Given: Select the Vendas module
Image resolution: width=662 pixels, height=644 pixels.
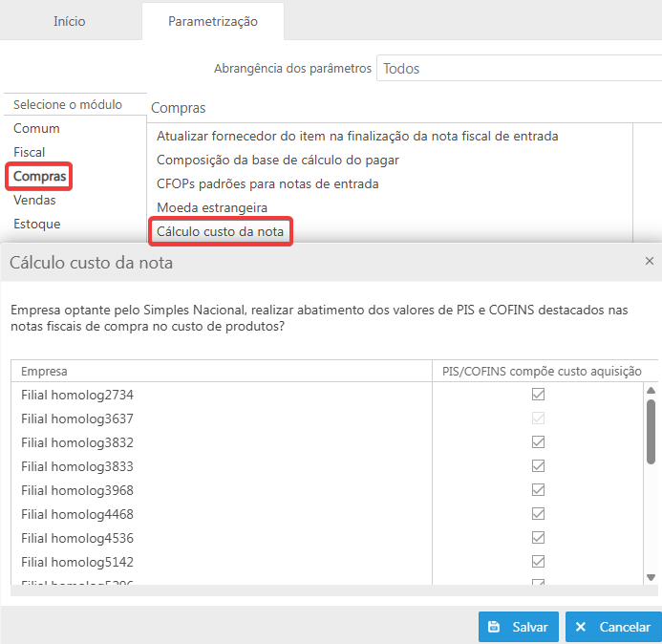Looking at the screenshot, I should [x=34, y=201].
